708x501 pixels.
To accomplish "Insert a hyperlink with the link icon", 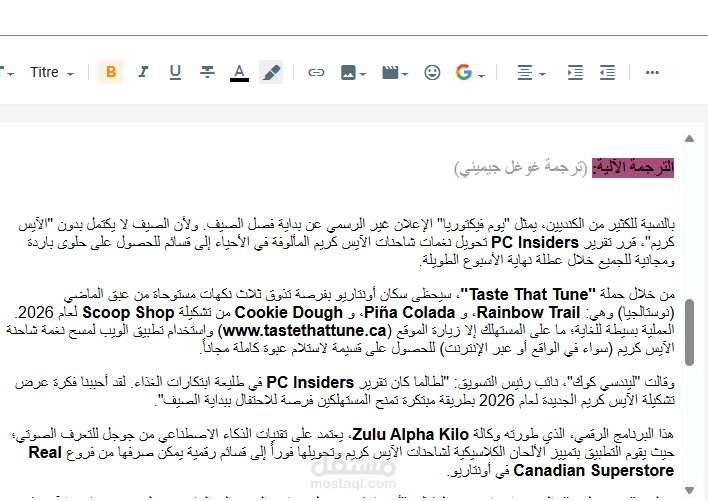I will tap(316, 72).
